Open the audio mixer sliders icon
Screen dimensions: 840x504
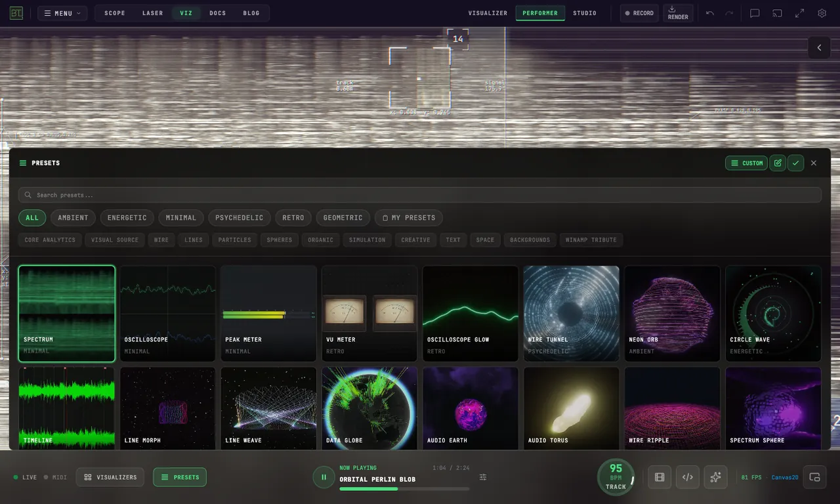coord(483,477)
